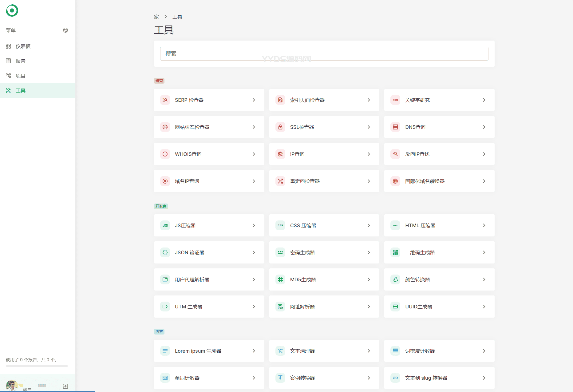Click the chevron on WHOIS查询 card

click(254, 154)
